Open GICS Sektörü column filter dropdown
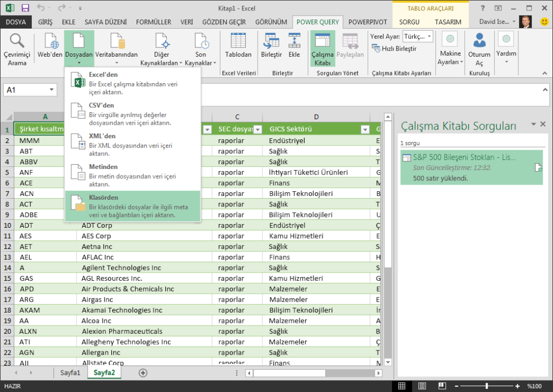The image size is (553, 392). (365, 130)
